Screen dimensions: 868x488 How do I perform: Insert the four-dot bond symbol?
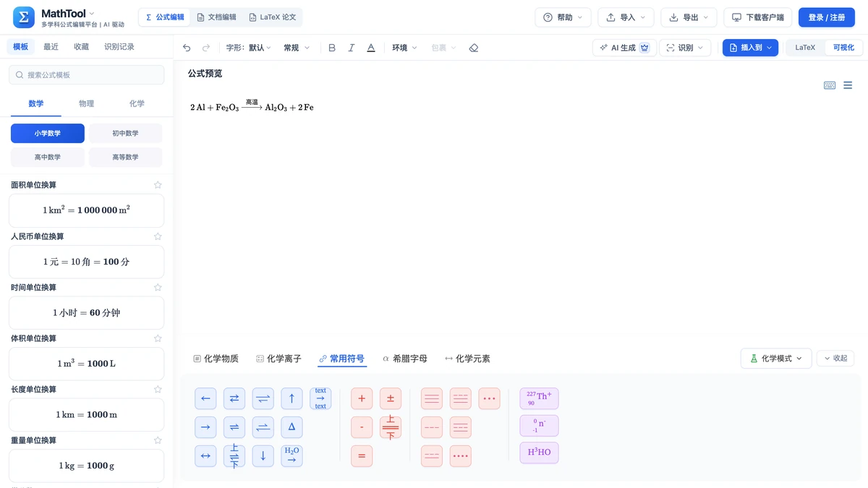click(x=460, y=456)
